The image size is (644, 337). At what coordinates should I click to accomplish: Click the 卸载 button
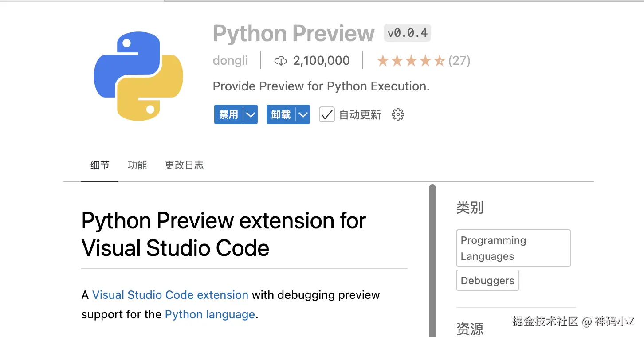click(281, 115)
